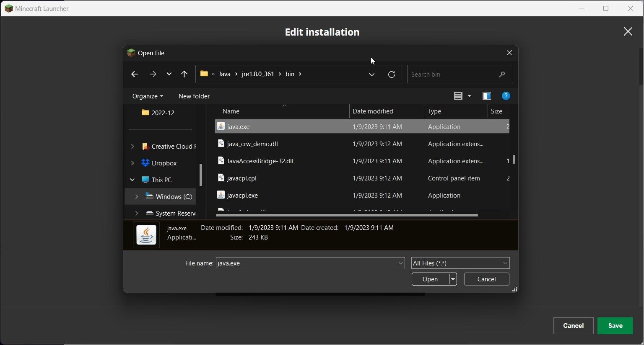
Task: Click the navigation pane scrollbar
Action: click(x=201, y=175)
